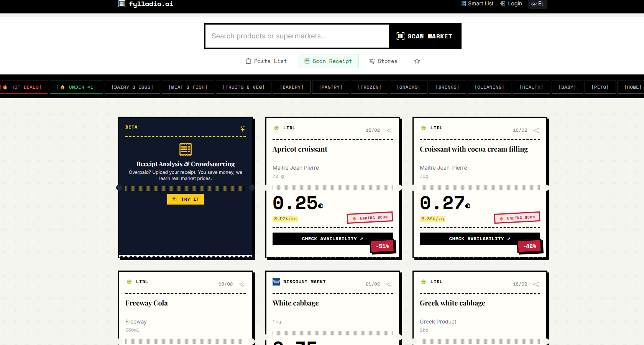The height and width of the screenshot is (345, 644).
Task: Share the Apricot croissant deal
Action: [x=389, y=130]
